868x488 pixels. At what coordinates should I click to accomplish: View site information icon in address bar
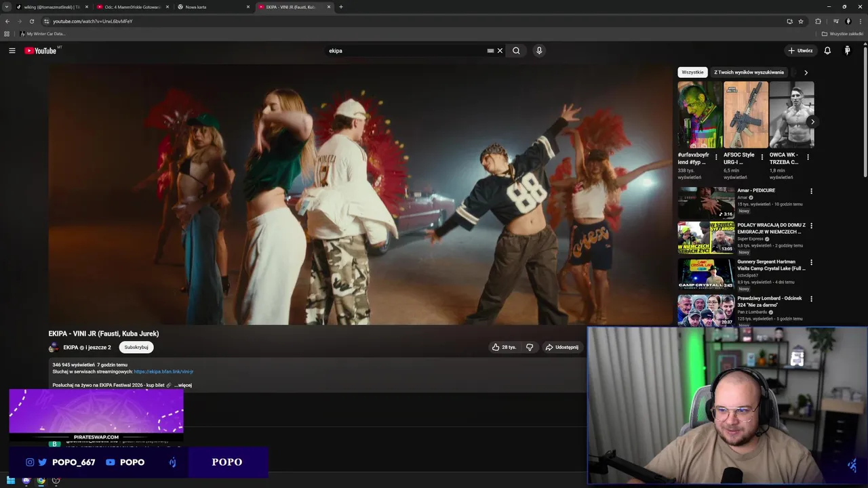[46, 21]
